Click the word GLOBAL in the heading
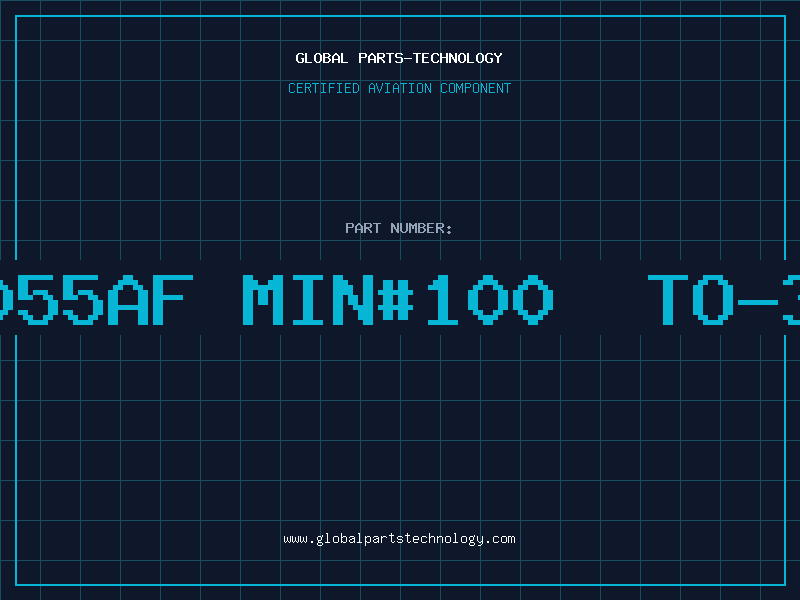 click(322, 58)
